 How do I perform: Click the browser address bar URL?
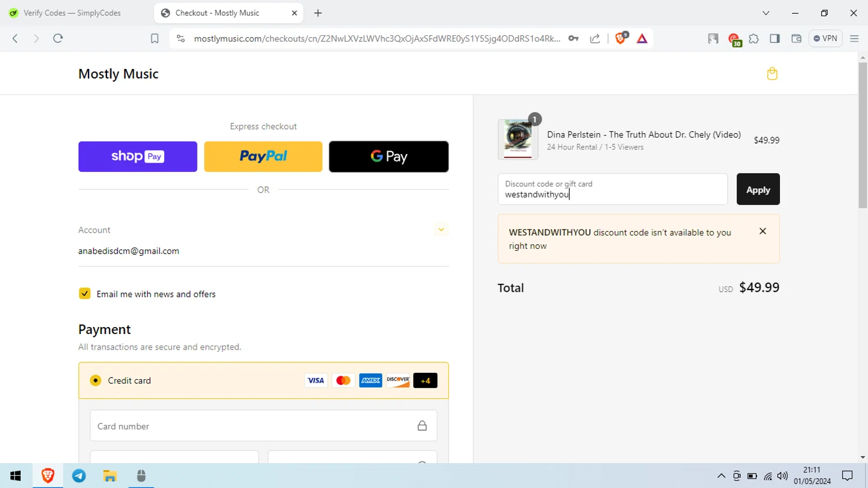[x=377, y=38]
